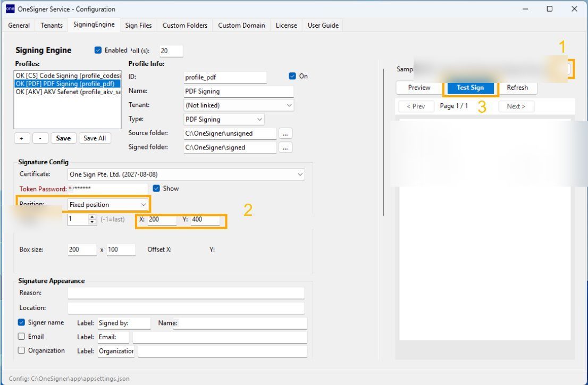Click the Prev page button
This screenshot has height=385, width=588.
[416, 106]
